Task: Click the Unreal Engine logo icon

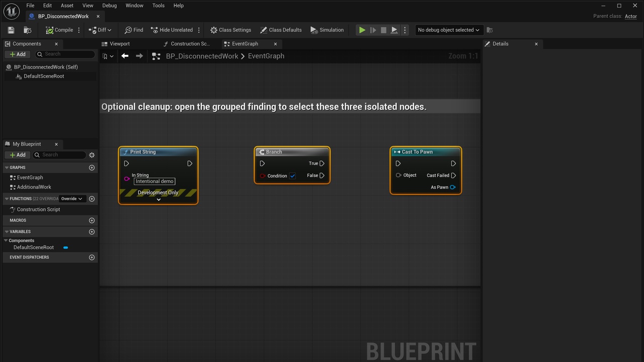Action: click(x=11, y=11)
